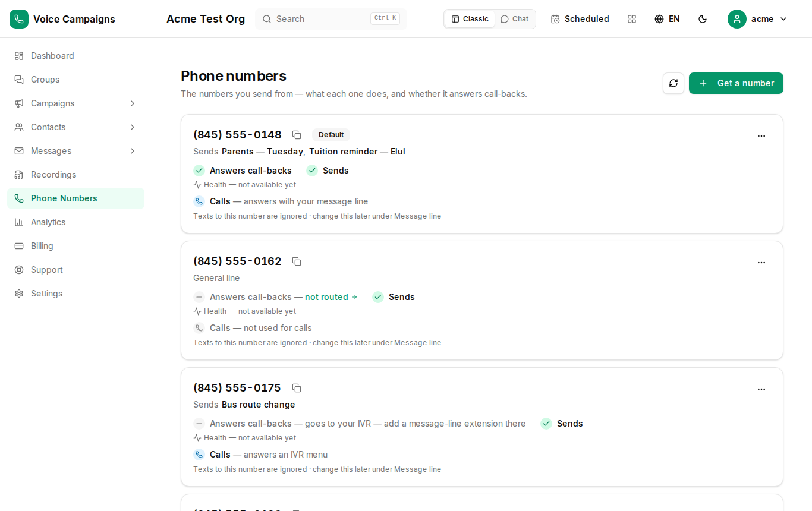Viewport: 812px width, 511px height.
Task: Copy the (845) 555-0148 number
Action: click(x=297, y=135)
